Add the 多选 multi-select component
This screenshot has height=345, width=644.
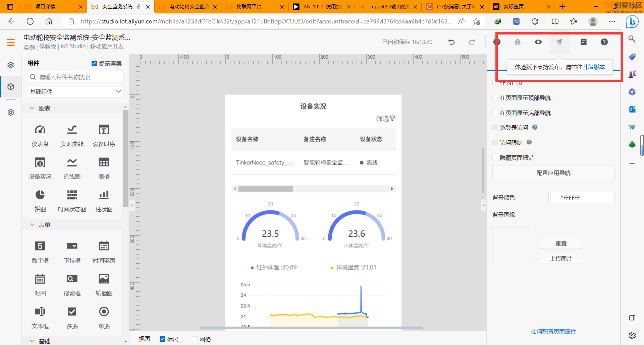click(x=72, y=318)
